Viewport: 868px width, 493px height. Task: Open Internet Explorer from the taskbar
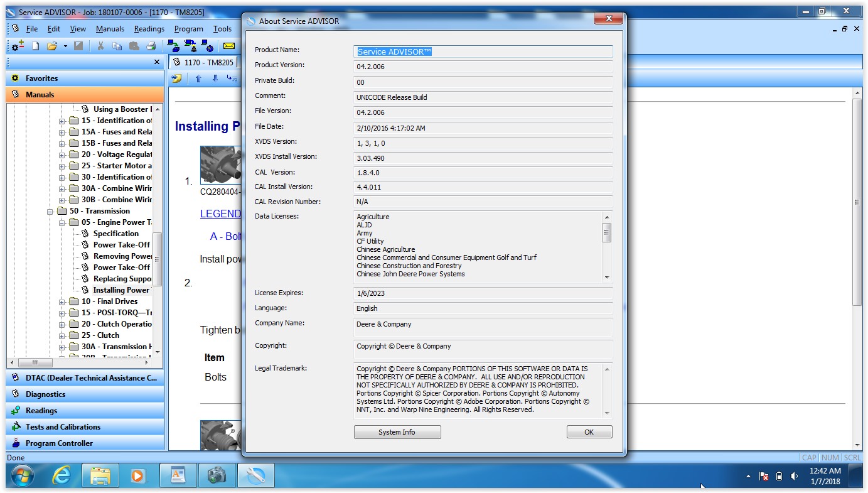point(62,476)
